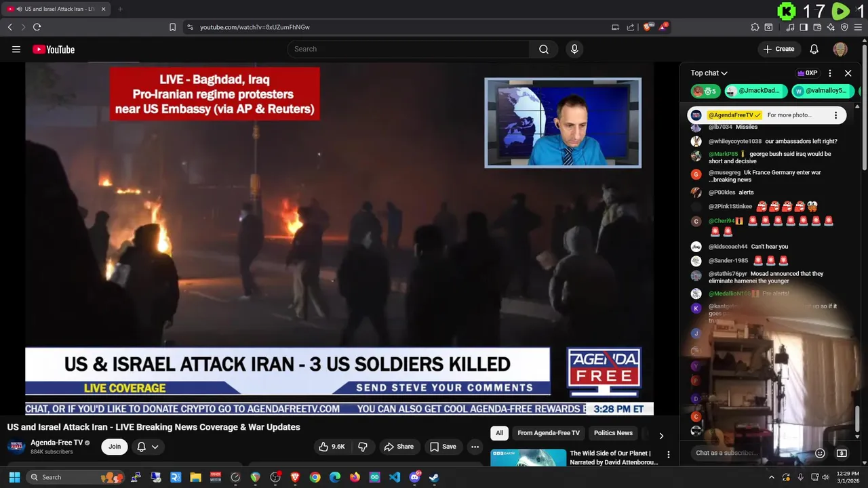Image resolution: width=868 pixels, height=488 pixels.
Task: Open pinned message options menu
Action: tap(835, 115)
